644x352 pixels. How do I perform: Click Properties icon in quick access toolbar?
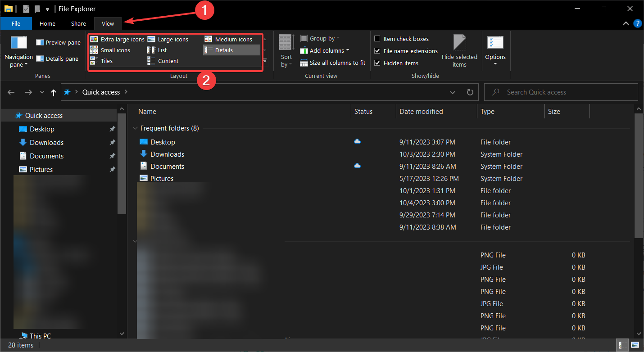(x=26, y=9)
